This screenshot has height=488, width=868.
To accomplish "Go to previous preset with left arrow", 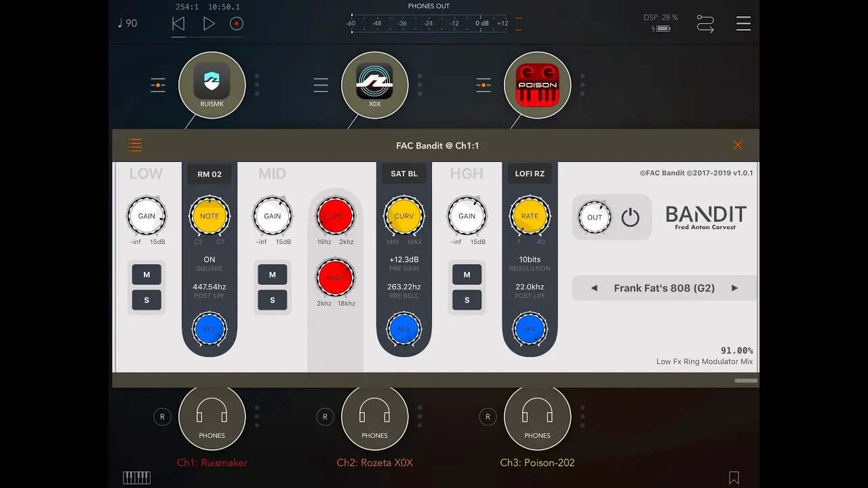I will (x=594, y=288).
